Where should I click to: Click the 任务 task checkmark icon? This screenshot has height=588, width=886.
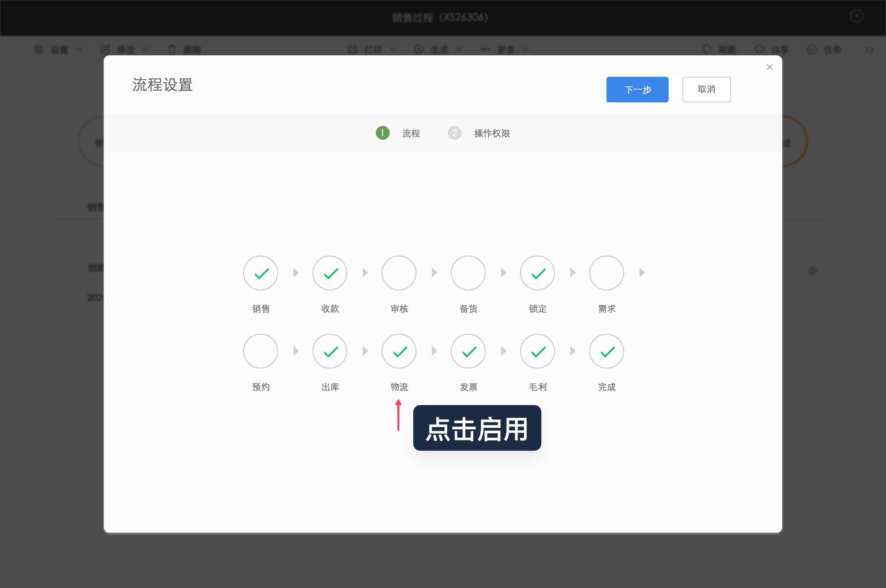812,49
